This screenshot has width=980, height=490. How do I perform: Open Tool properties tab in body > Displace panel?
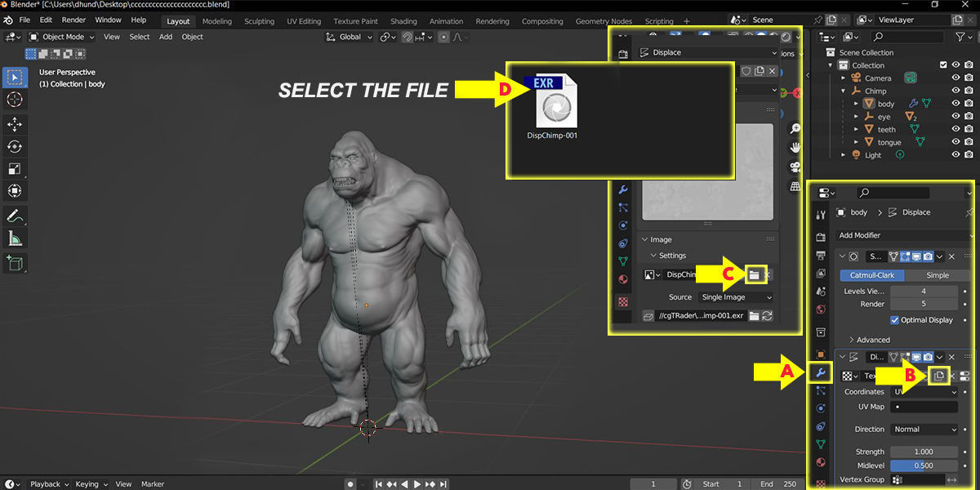pyautogui.click(x=822, y=214)
